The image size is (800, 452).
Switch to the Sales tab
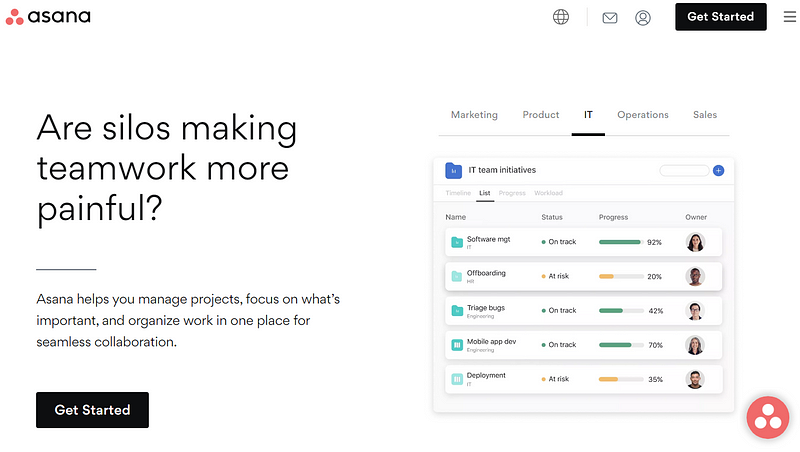tap(705, 115)
